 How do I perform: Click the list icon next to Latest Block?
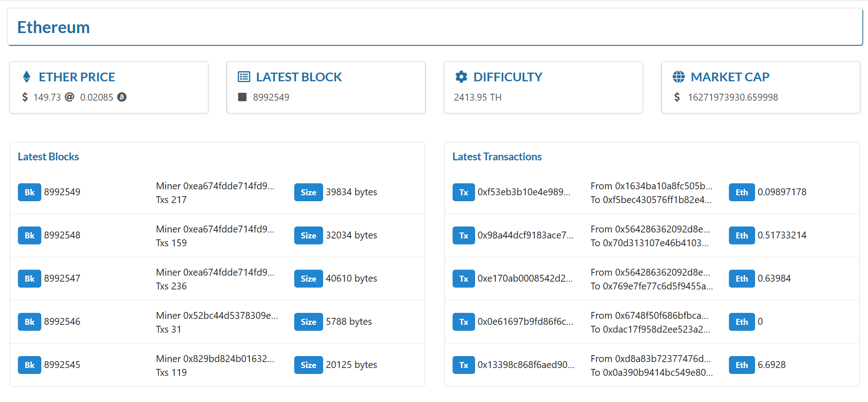point(244,77)
